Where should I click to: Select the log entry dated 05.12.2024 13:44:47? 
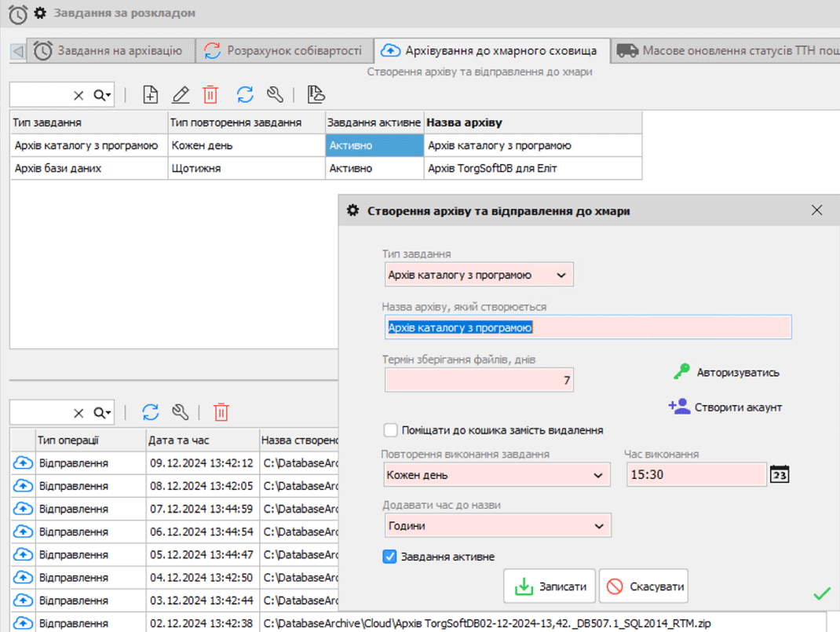(x=174, y=555)
